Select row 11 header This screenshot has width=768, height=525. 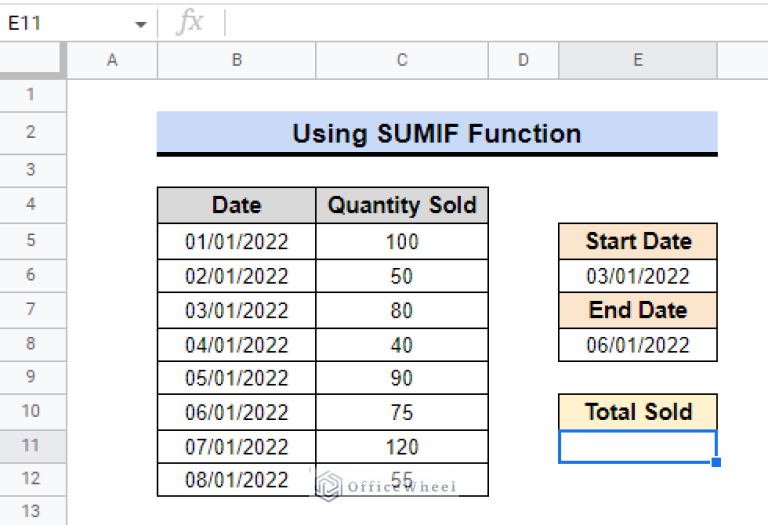pos(32,446)
